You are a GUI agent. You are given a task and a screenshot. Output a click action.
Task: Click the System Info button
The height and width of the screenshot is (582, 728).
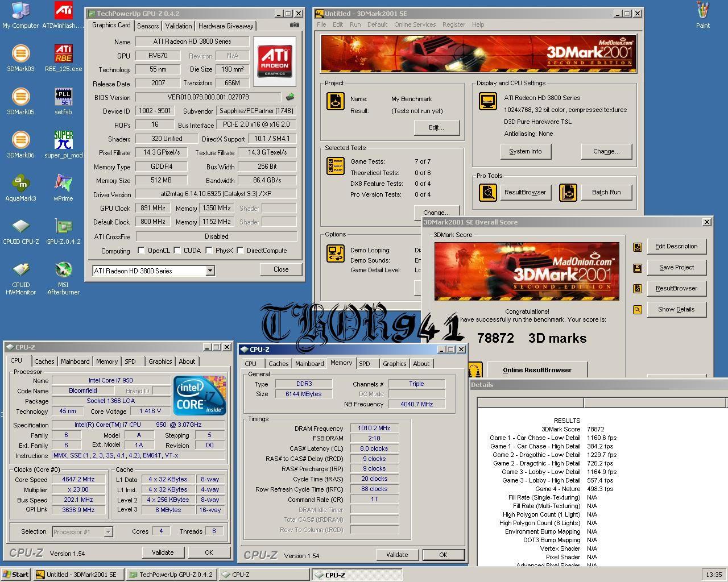coord(526,151)
